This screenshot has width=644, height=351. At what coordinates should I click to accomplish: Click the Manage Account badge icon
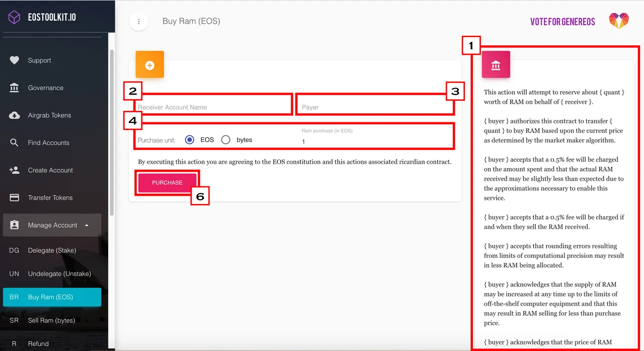[14, 225]
